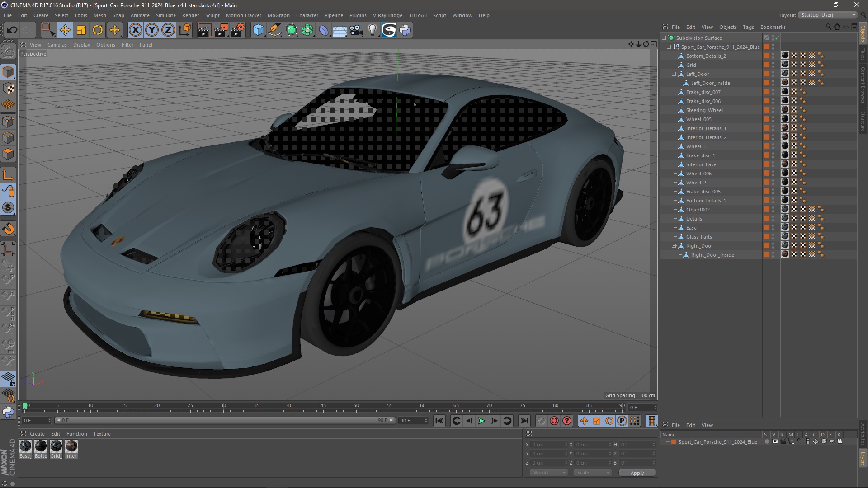Open the Deformer objects icon

click(324, 30)
